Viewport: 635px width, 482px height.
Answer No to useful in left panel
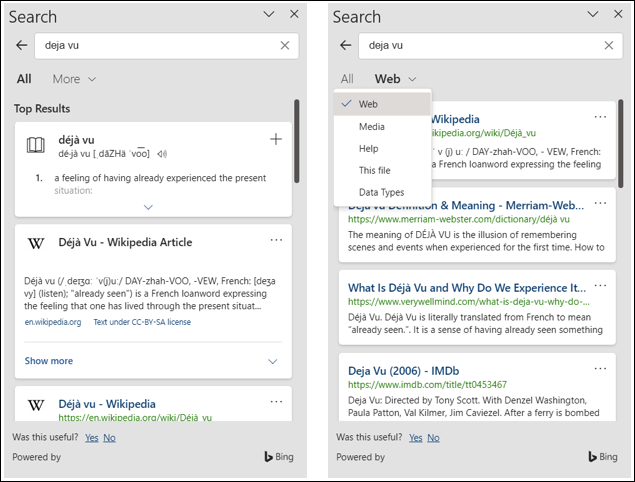click(109, 438)
